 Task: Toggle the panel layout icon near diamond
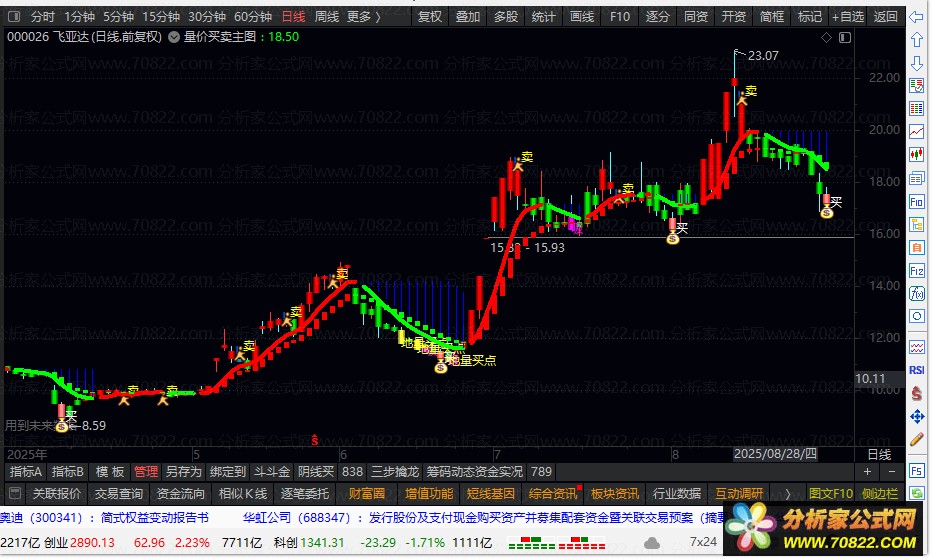pos(844,38)
